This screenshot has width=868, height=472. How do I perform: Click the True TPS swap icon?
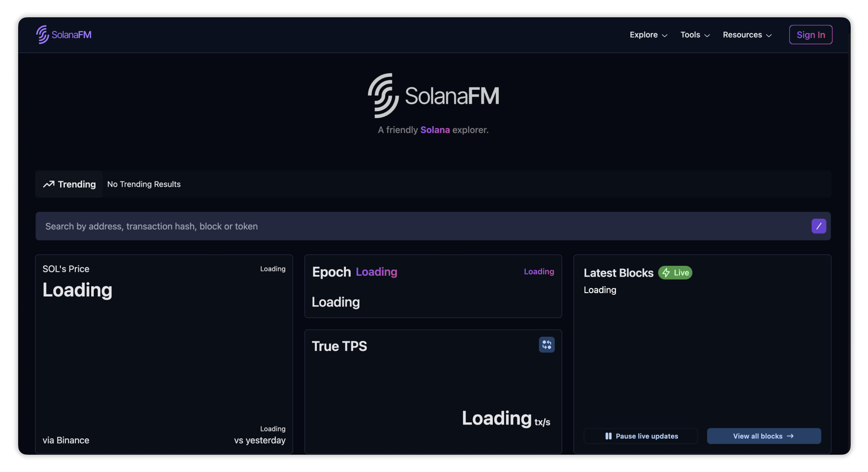coord(546,345)
